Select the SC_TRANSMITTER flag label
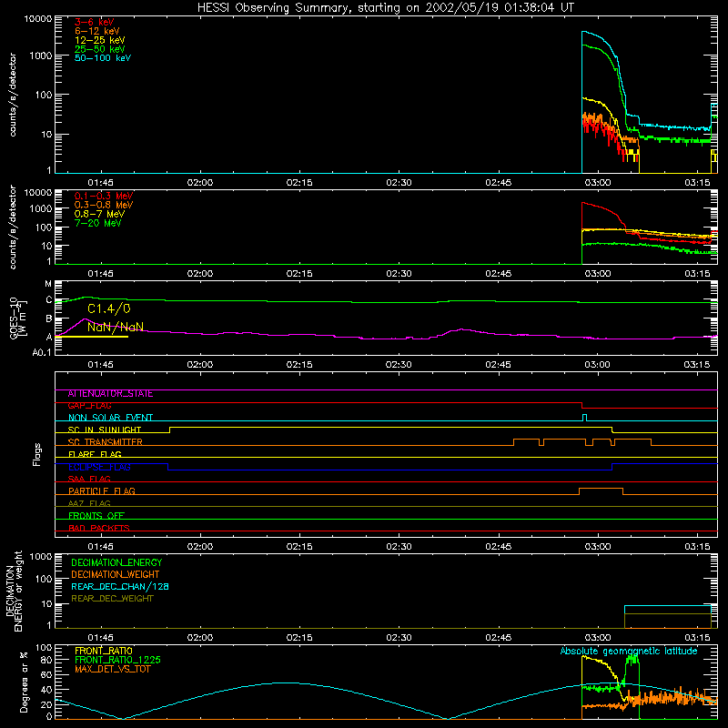 [x=106, y=442]
